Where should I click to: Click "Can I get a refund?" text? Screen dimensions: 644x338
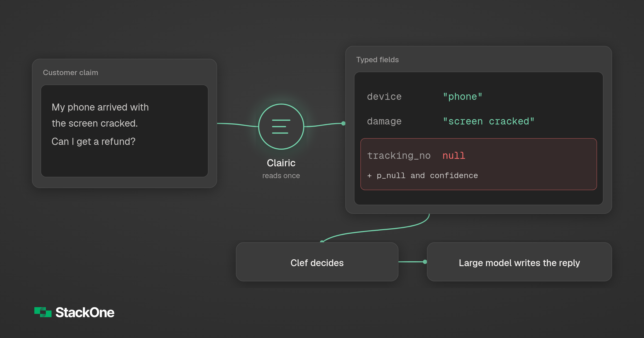pyautogui.click(x=93, y=141)
